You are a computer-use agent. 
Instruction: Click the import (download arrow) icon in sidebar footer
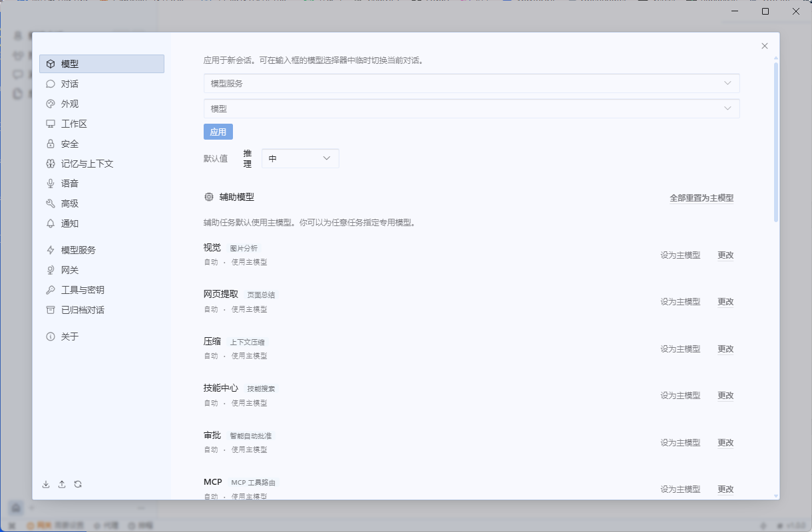[46, 484]
